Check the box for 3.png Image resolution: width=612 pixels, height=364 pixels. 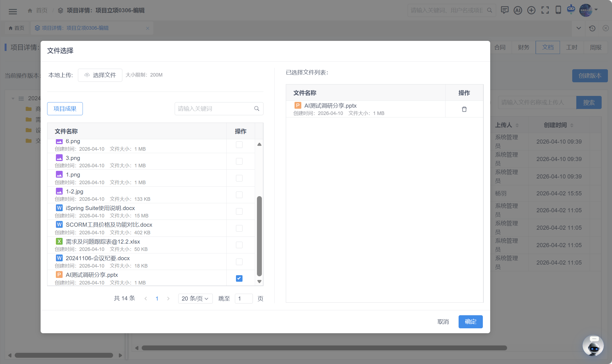(239, 161)
